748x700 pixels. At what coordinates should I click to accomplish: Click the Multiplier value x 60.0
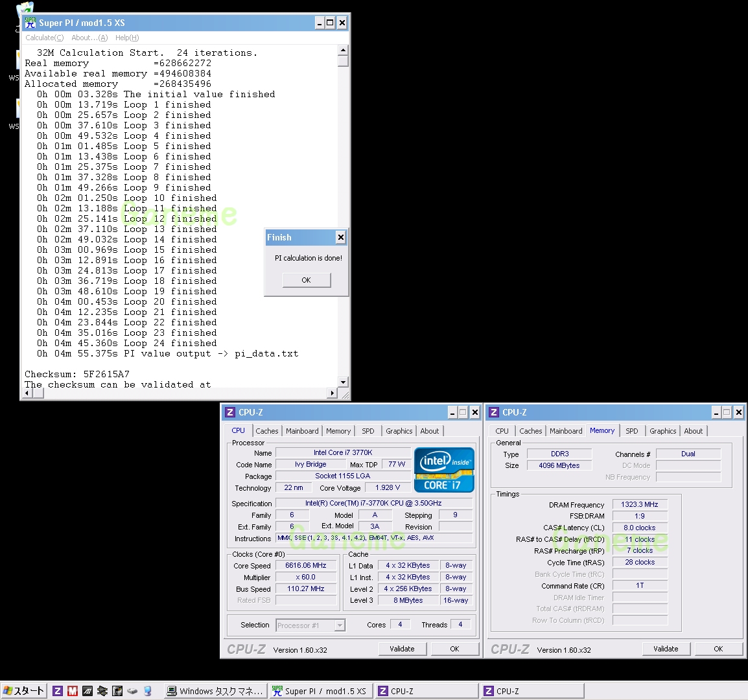tap(306, 577)
